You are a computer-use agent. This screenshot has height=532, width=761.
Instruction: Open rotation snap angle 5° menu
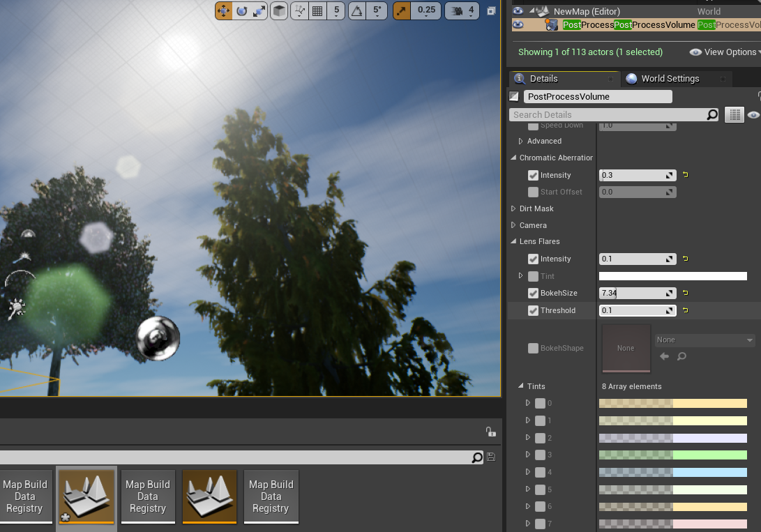coord(377,10)
